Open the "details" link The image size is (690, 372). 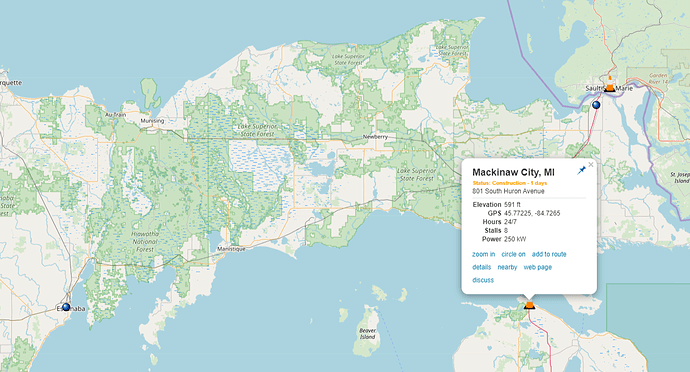pyautogui.click(x=481, y=267)
